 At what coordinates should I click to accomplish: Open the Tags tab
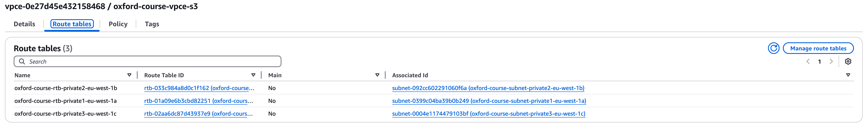152,24
